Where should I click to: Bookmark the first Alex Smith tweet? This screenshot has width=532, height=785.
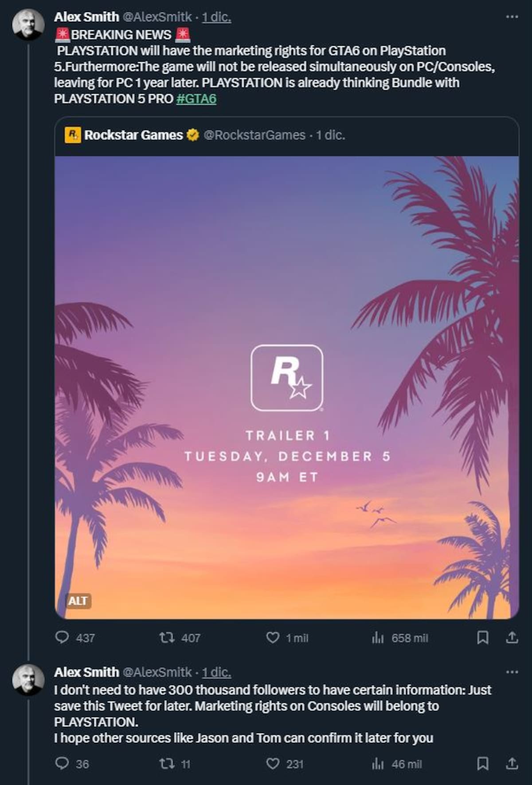pos(482,637)
